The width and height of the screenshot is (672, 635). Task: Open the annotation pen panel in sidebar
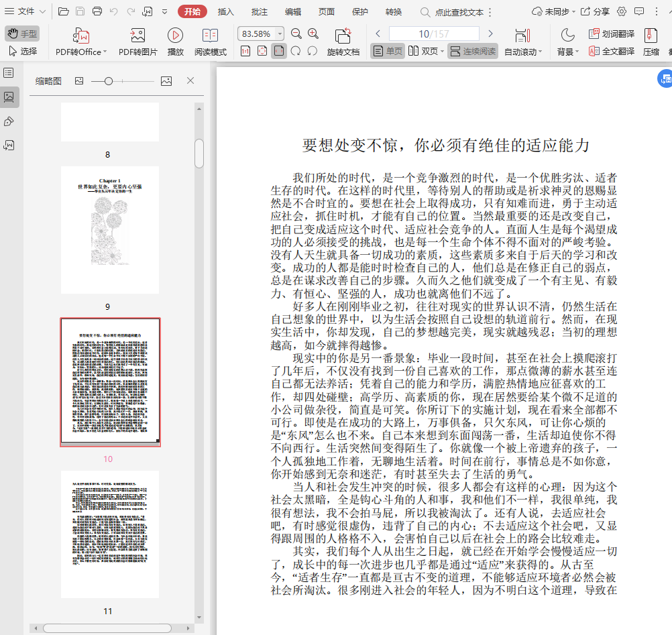(x=9, y=121)
